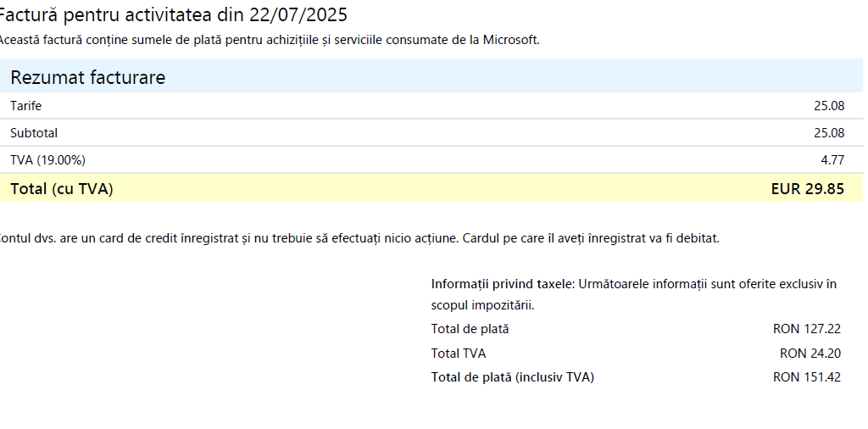Click the Tarife row label
868x429 pixels.
(25, 106)
